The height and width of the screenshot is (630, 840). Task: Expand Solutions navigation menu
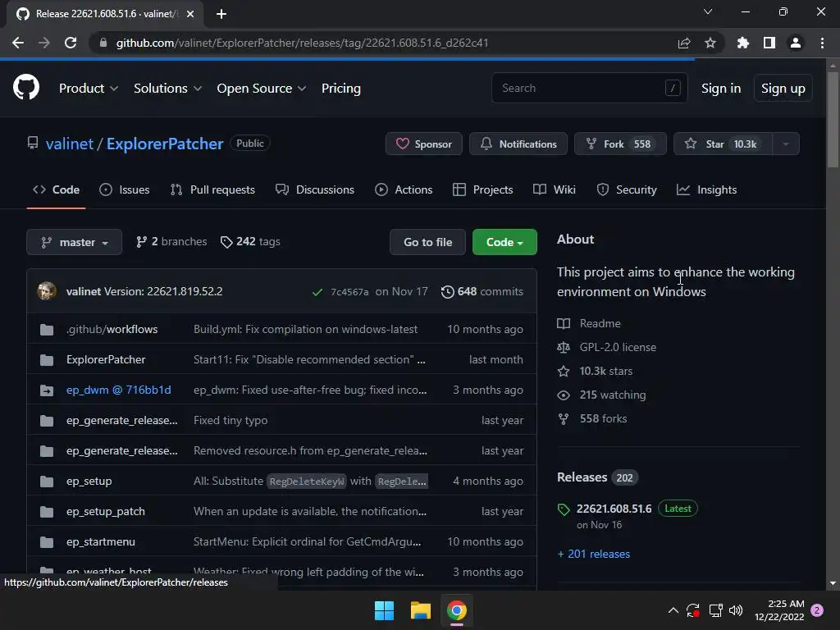(167, 89)
